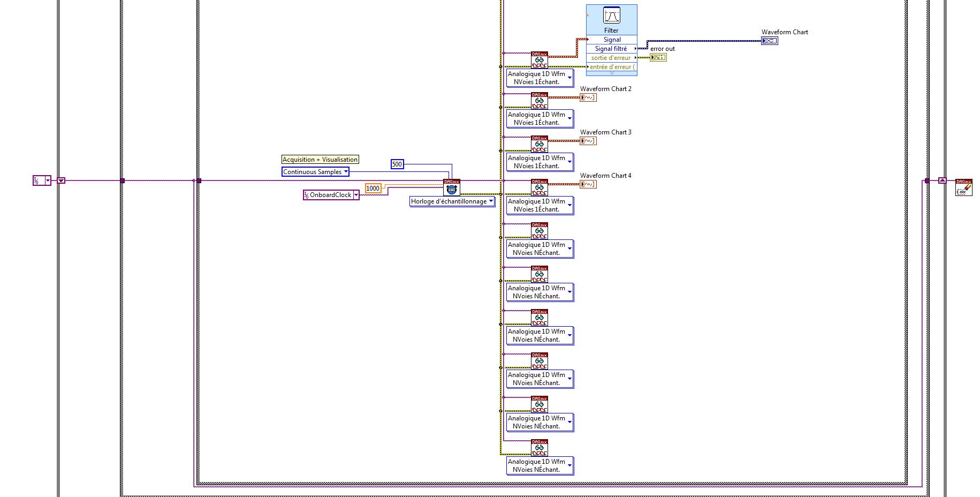Select the 500 numeric constant
The width and height of the screenshot is (980, 497).
(397, 164)
